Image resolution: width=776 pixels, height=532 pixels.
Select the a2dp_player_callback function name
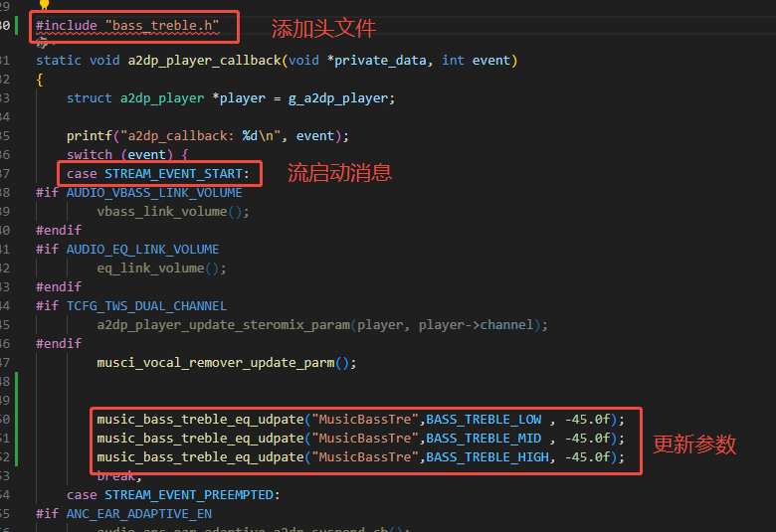click(205, 61)
